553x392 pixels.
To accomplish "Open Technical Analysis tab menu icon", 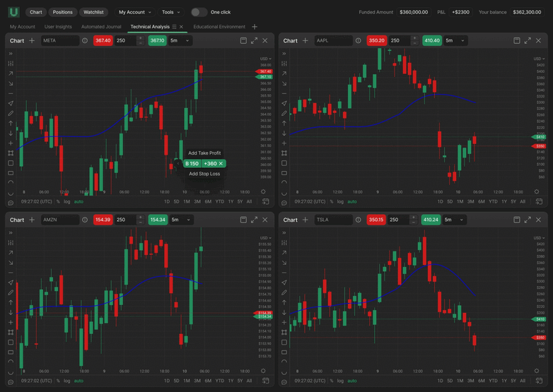I will (174, 27).
